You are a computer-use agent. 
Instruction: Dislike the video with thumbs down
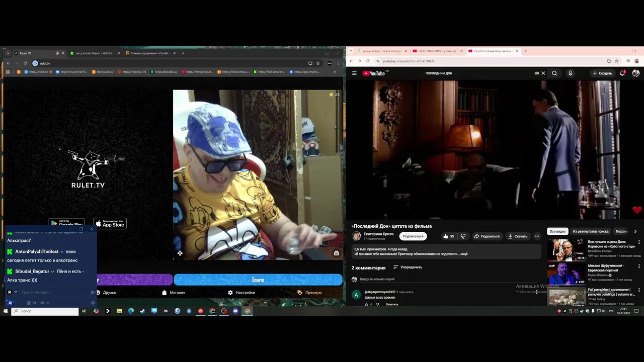463,236
